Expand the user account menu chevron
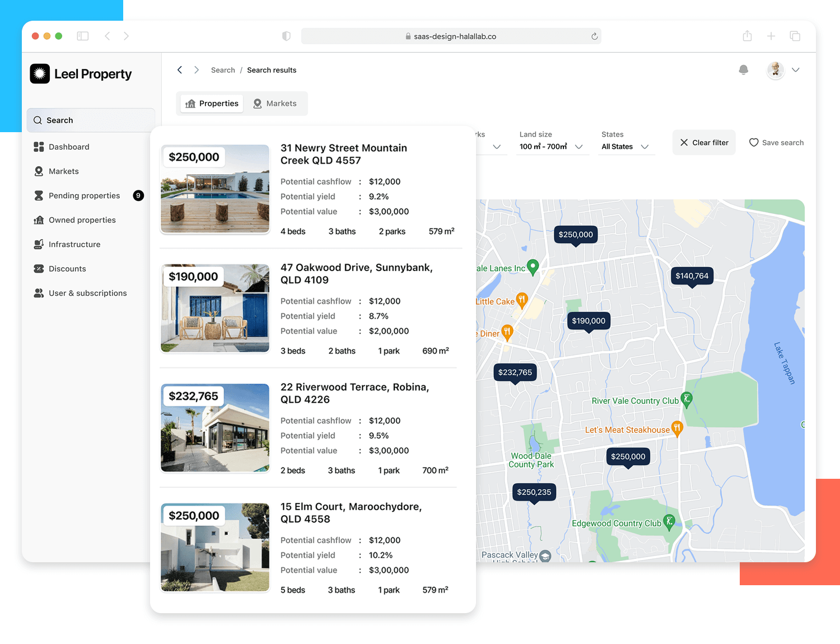This screenshot has height=644, width=840. (796, 70)
